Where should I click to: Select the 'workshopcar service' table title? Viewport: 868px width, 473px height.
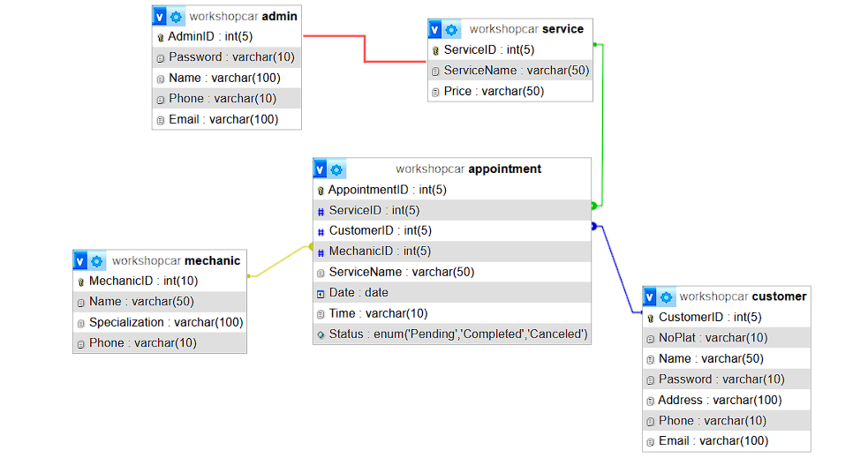click(x=526, y=29)
